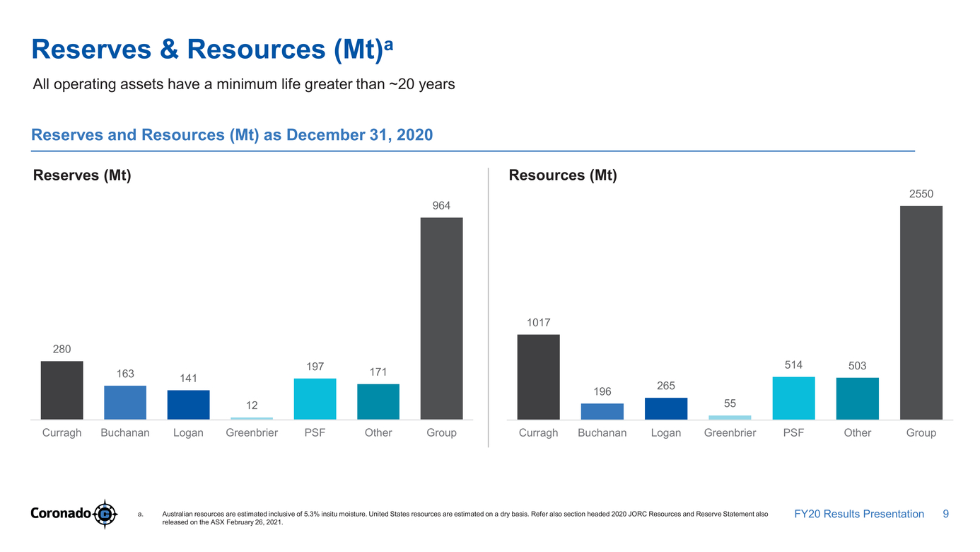The image size is (980, 552).
Task: Select the Other bar in Resources chart
Action: coord(858,399)
